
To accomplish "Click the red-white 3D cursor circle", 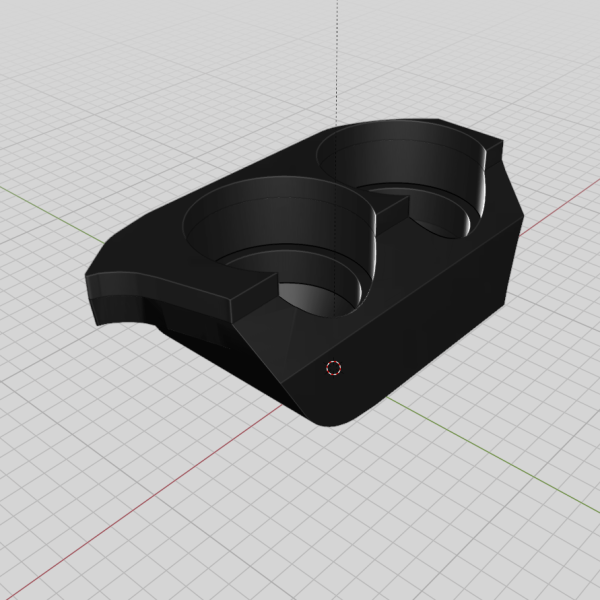I will pyautogui.click(x=334, y=368).
